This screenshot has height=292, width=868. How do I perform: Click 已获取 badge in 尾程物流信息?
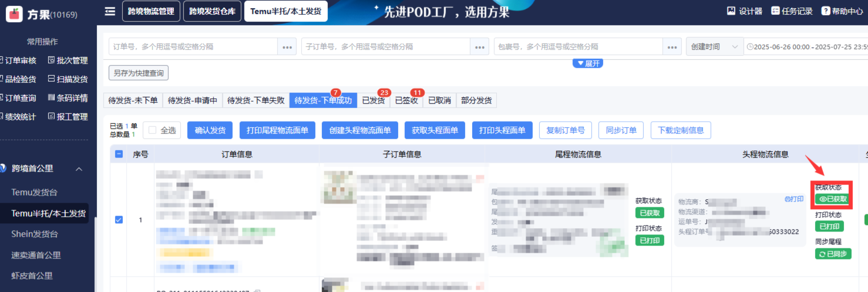tap(650, 213)
